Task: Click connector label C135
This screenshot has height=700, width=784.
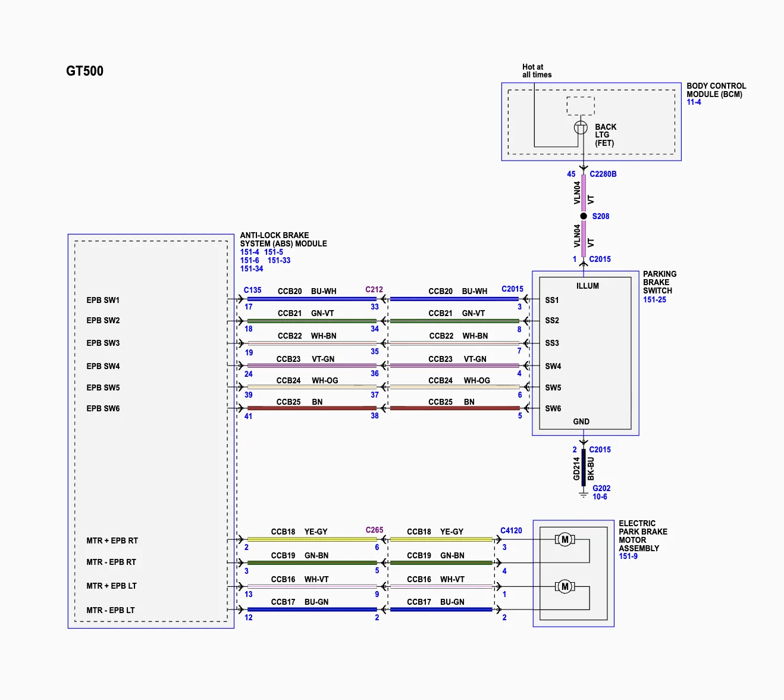Action: pos(253,290)
